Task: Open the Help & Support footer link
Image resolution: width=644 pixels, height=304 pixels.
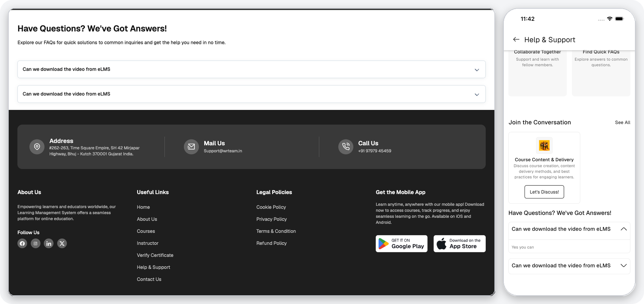Action: 153,267
